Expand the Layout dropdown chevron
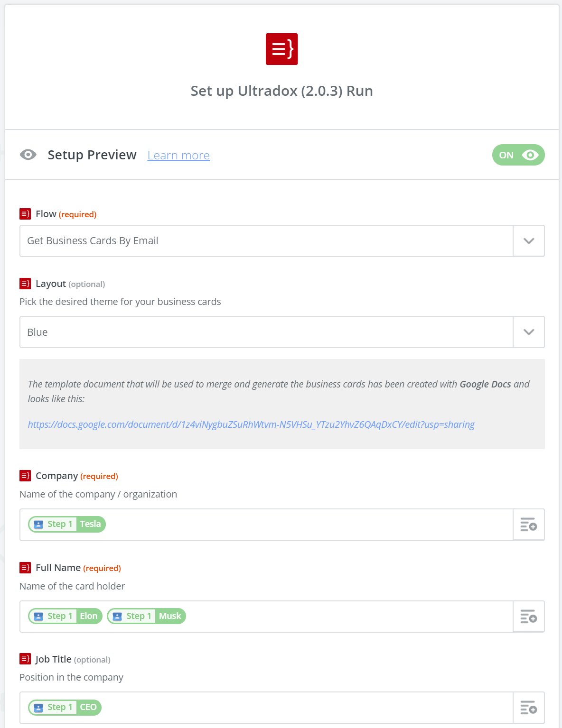562x728 pixels. [x=529, y=332]
